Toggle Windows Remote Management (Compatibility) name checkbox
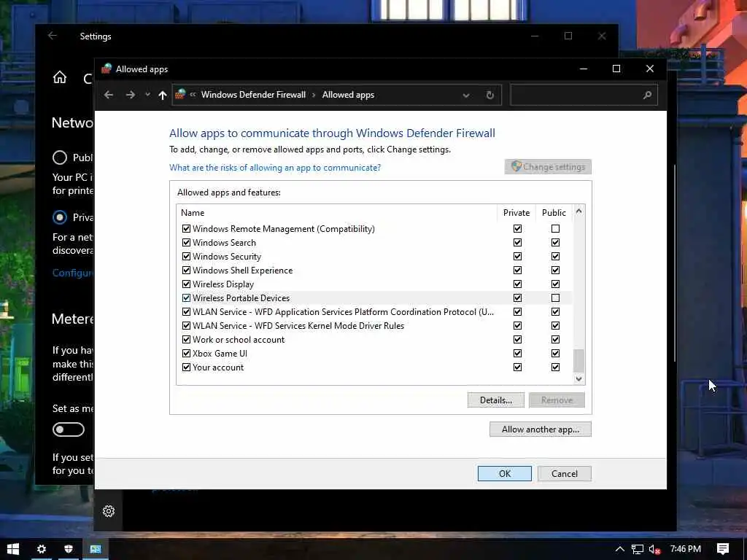Viewport: 747px width, 560px height. coord(186,228)
